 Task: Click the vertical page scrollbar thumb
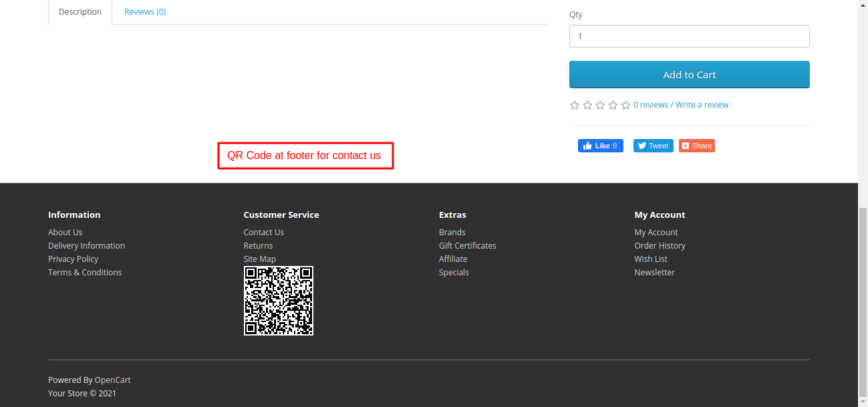point(863,301)
